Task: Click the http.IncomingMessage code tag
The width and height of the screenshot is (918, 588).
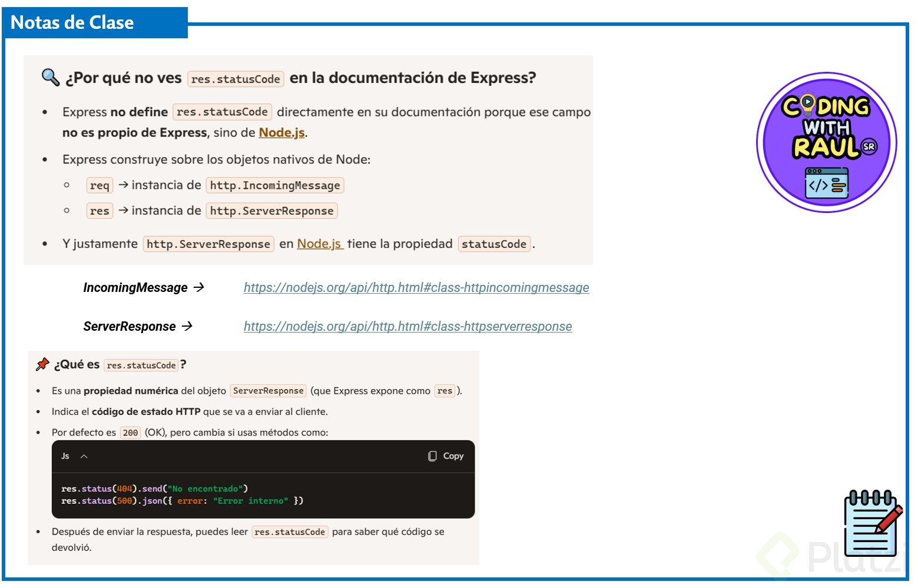Action: pos(275,185)
